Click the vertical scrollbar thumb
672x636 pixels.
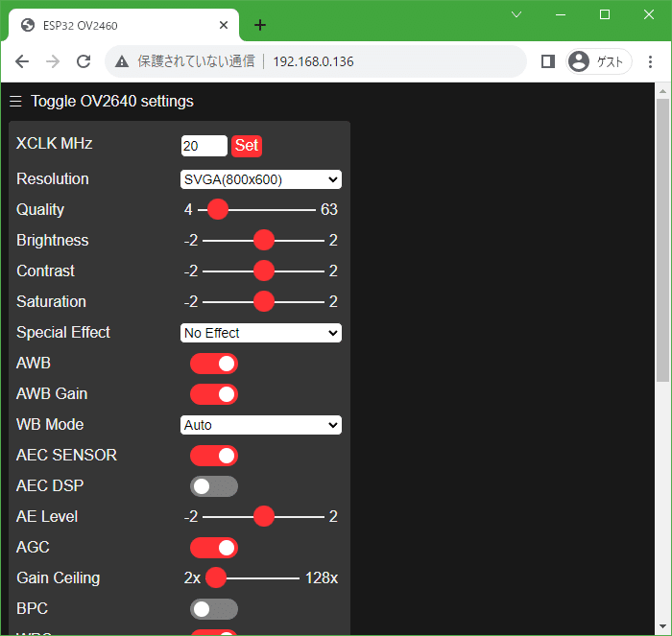click(x=662, y=240)
